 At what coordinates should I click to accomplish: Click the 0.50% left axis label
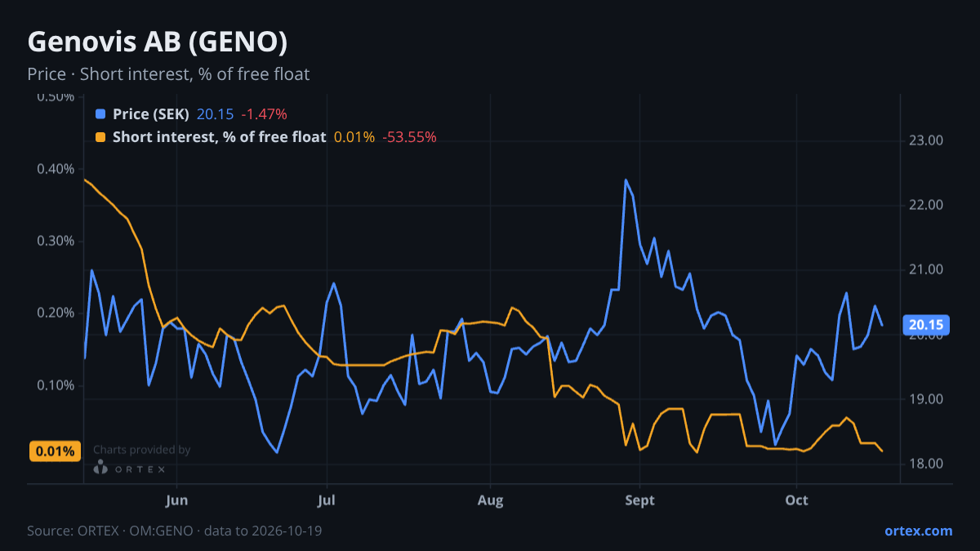tap(56, 97)
